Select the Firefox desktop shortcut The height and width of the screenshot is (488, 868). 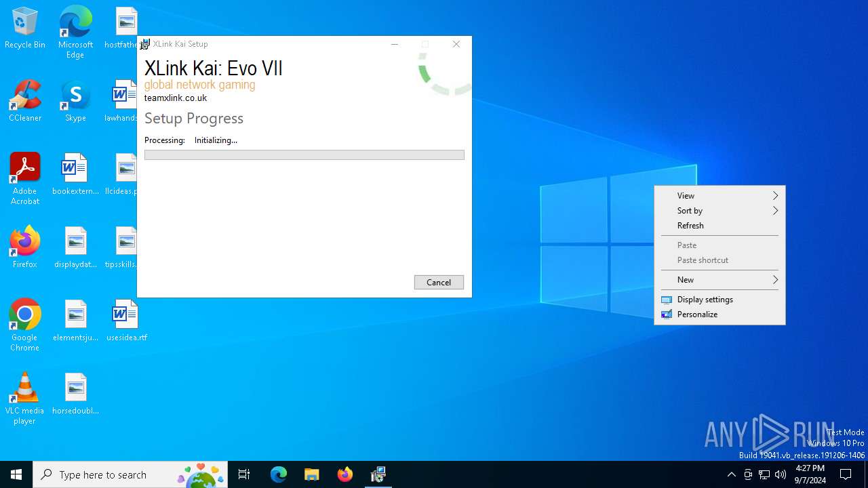pos(25,248)
